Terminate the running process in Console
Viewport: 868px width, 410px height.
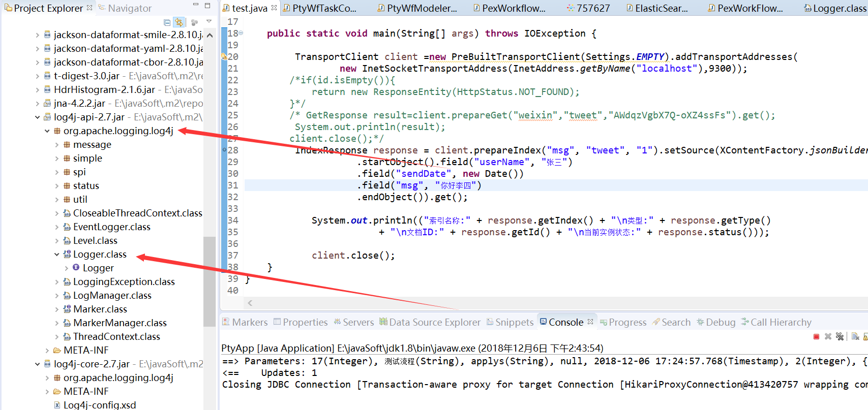(x=816, y=336)
